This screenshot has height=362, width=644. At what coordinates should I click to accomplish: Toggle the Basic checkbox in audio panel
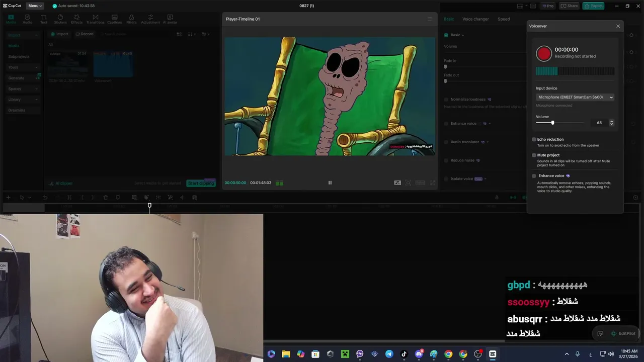(x=446, y=35)
